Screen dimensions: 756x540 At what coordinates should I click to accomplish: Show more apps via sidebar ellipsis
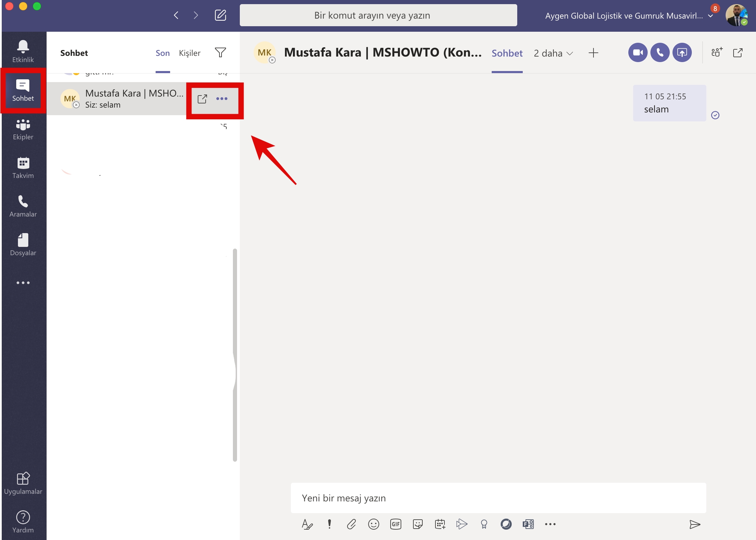click(x=23, y=283)
